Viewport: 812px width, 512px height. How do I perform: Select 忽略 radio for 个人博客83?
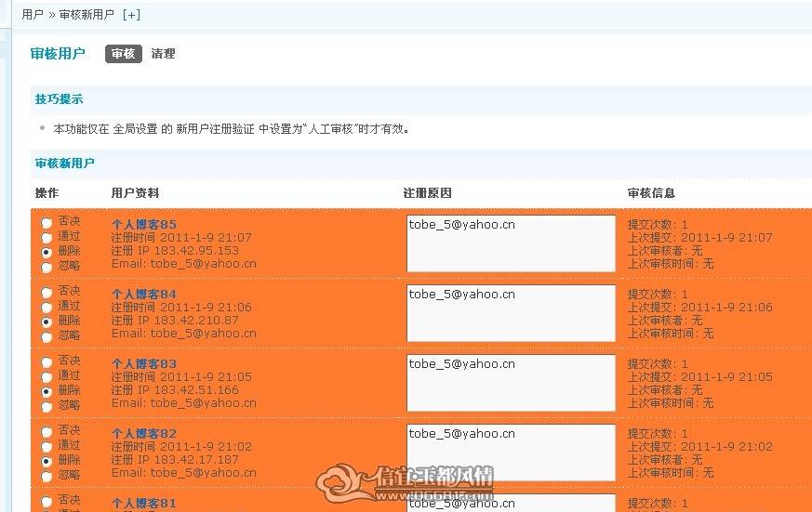[47, 406]
